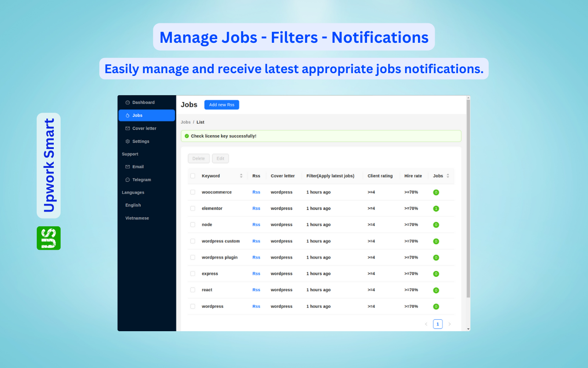588x368 pixels.
Task: Click the Add new Rss button
Action: 222,105
